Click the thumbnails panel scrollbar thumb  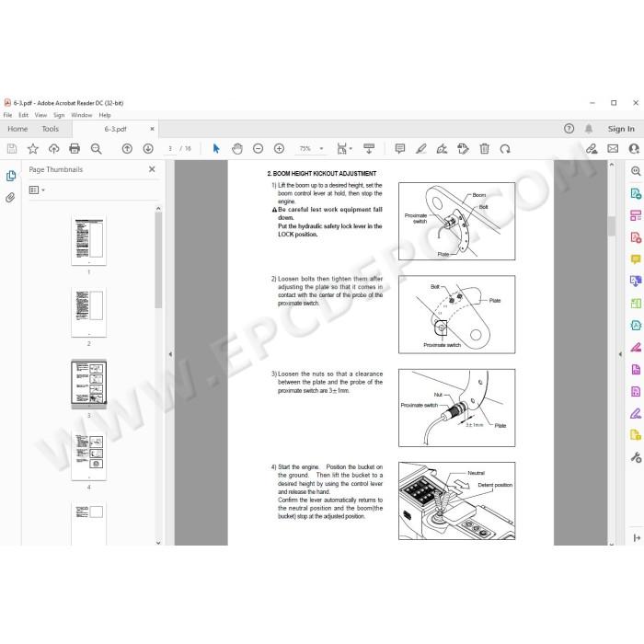(158, 260)
